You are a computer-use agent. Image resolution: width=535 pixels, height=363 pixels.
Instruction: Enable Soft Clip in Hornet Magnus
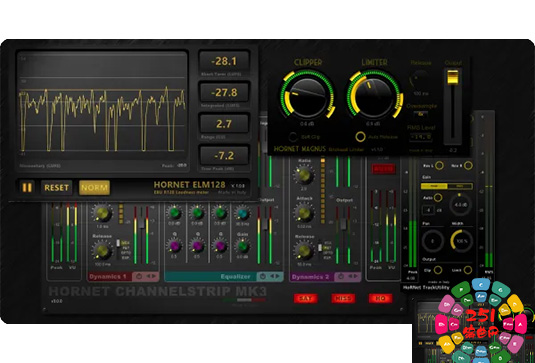tap(292, 137)
